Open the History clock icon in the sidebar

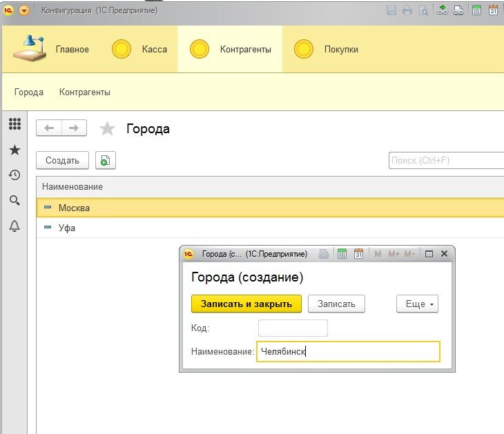pyautogui.click(x=14, y=175)
